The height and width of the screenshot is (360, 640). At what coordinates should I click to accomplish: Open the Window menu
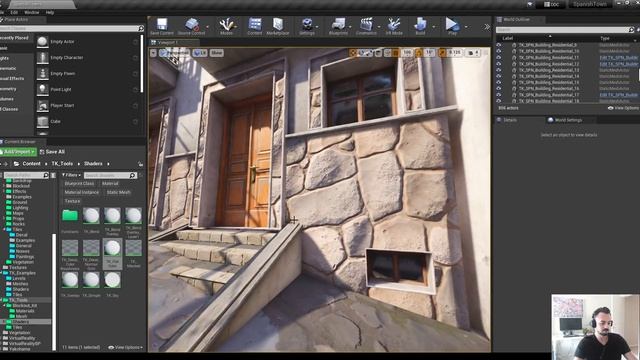pyautogui.click(x=32, y=13)
